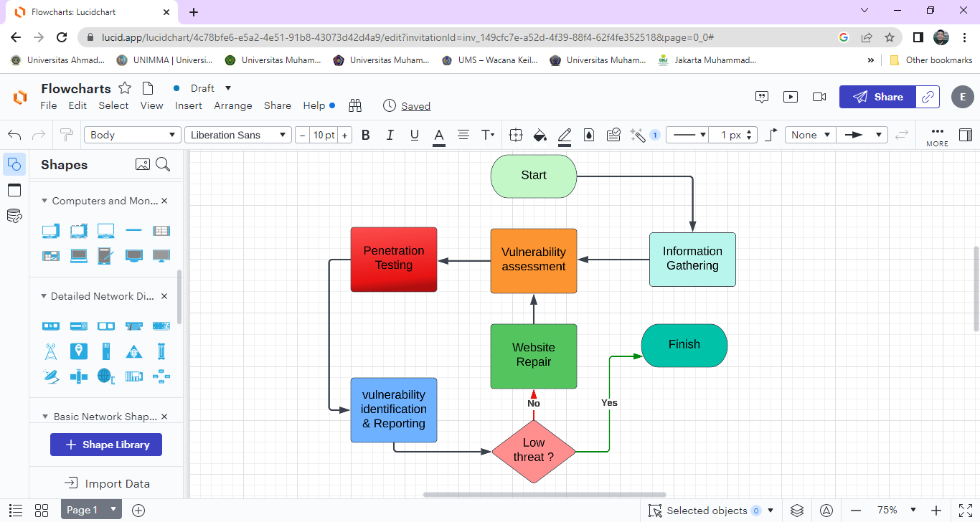Open the Layers icon in the bottom bar
The width and height of the screenshot is (980, 522).
coord(797,511)
